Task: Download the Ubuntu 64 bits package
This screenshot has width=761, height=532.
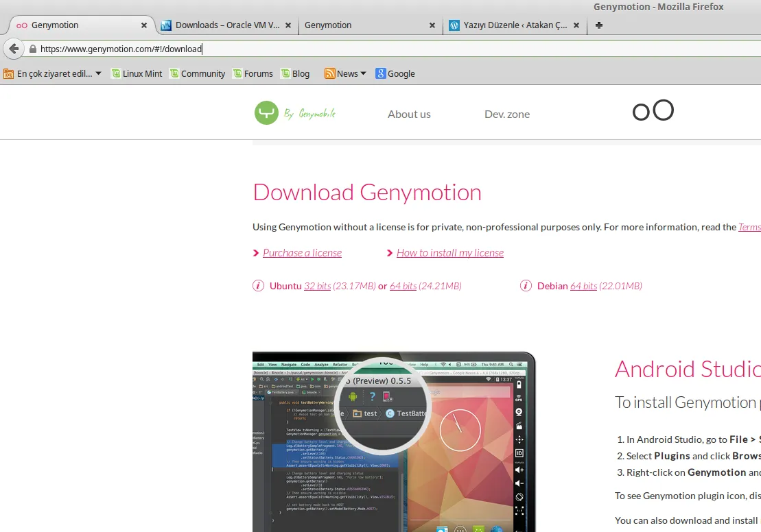Action: [403, 286]
